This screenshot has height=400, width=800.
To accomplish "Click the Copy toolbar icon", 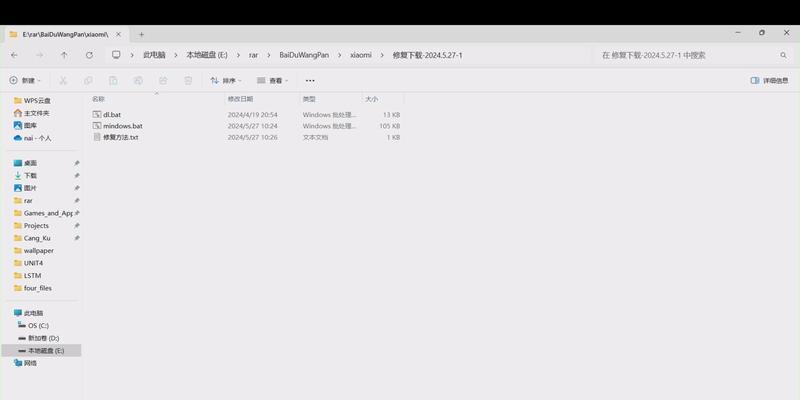I will tap(88, 81).
